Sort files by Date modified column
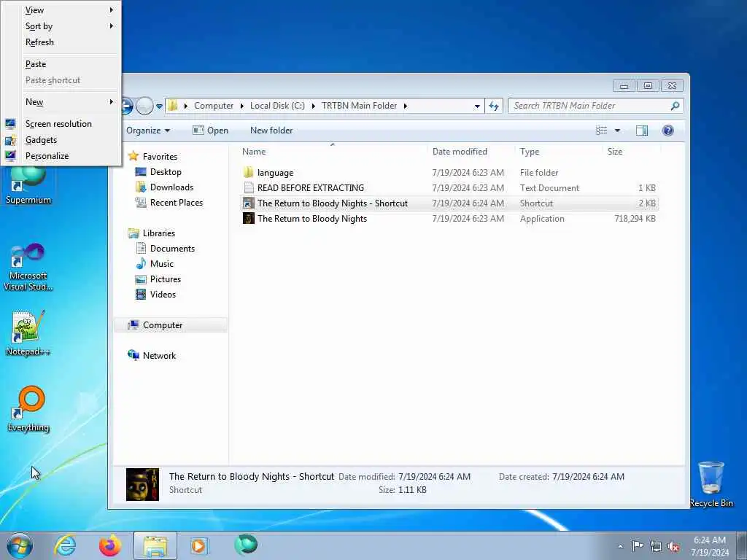The image size is (747, 560). [471, 152]
